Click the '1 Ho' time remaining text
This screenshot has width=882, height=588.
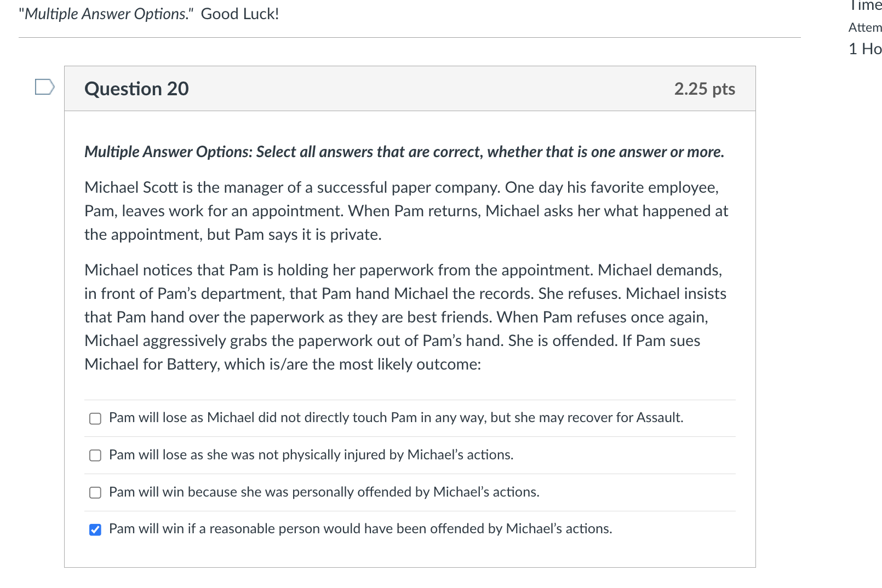coord(865,49)
